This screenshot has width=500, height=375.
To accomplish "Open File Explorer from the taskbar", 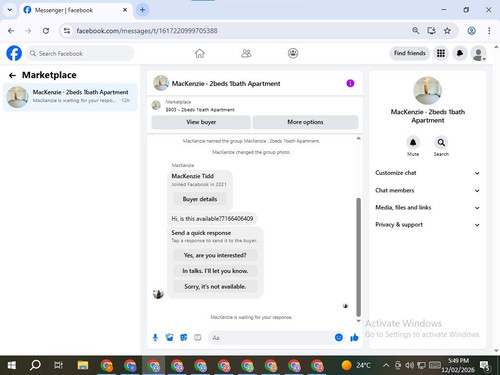I will click(x=83, y=365).
